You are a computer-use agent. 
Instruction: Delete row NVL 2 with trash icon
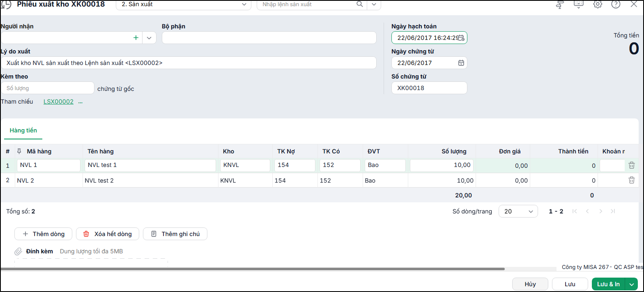(x=632, y=180)
